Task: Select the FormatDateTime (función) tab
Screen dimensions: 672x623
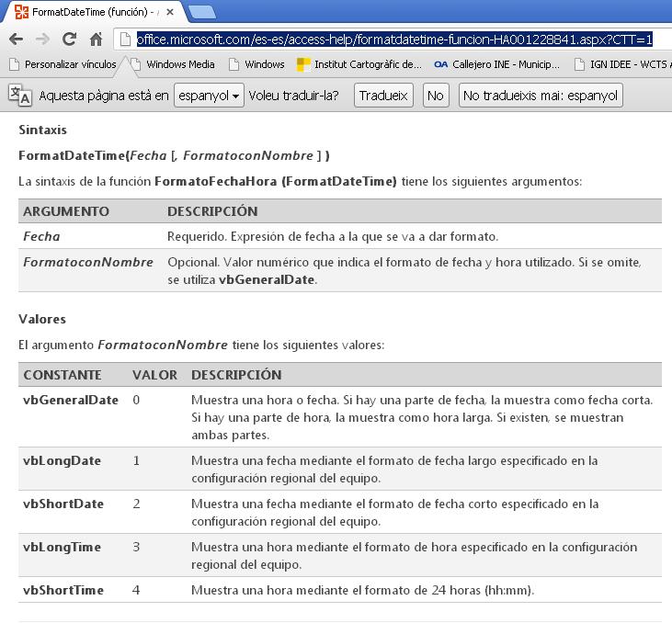Action: (x=93, y=12)
